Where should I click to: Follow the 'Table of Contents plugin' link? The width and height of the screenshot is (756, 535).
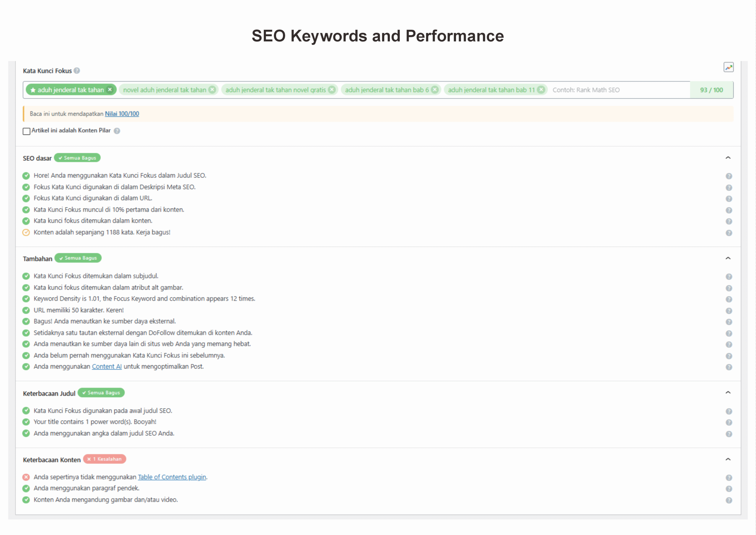(172, 477)
